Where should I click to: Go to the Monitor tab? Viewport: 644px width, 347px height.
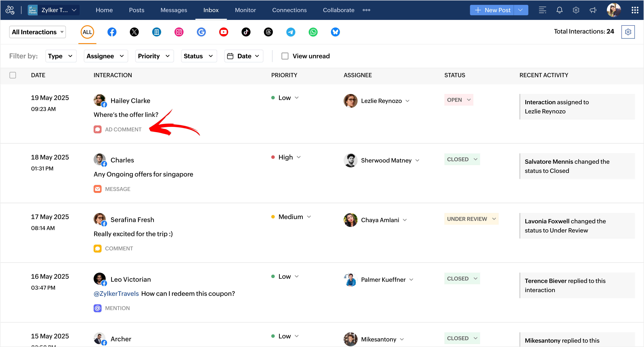pyautogui.click(x=245, y=10)
